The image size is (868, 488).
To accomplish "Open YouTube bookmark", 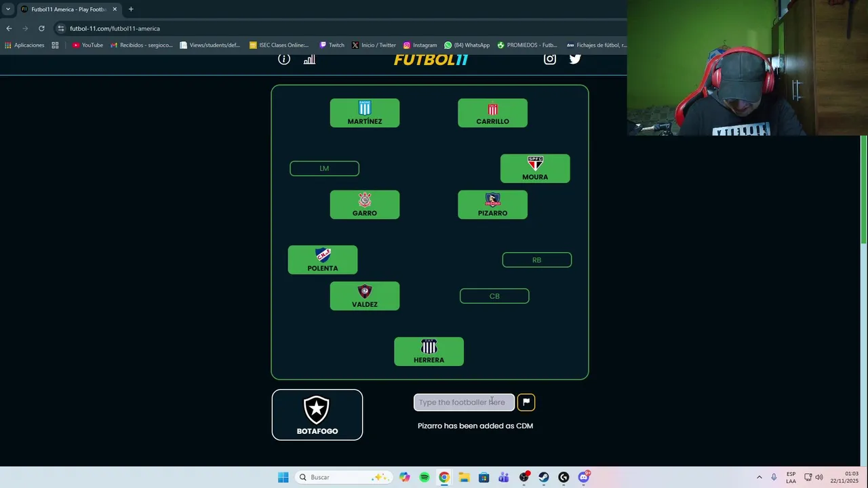I will coord(87,45).
